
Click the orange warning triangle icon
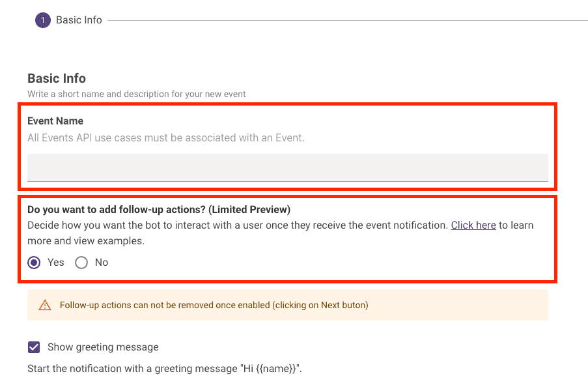[x=45, y=305]
